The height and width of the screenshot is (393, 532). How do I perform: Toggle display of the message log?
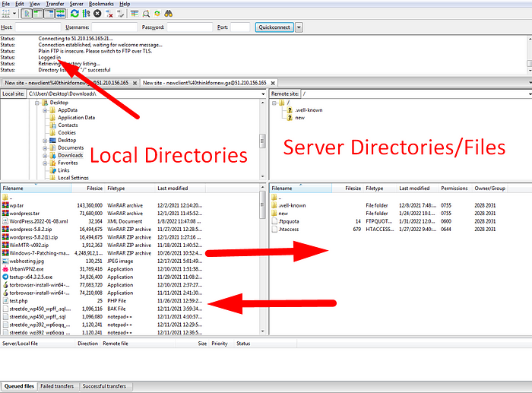pyautogui.click(x=27, y=14)
